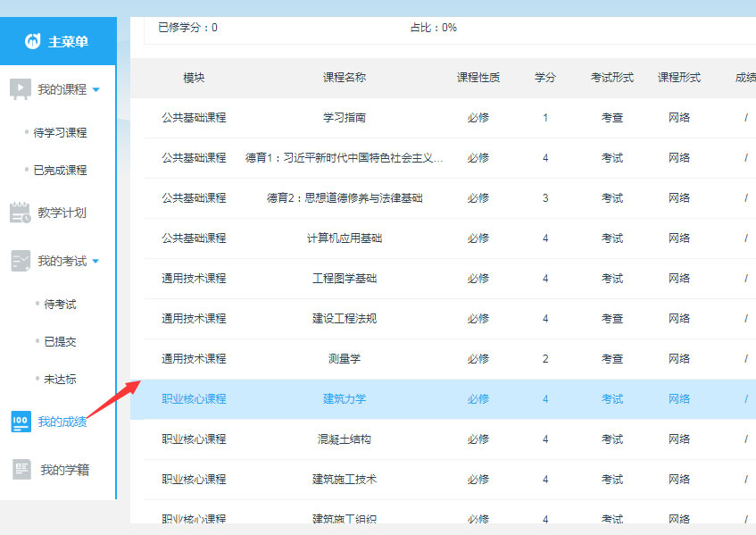Collapse the 我的考试 dropdown arrow
Viewport: 756px width, 535px height.
[96, 262]
